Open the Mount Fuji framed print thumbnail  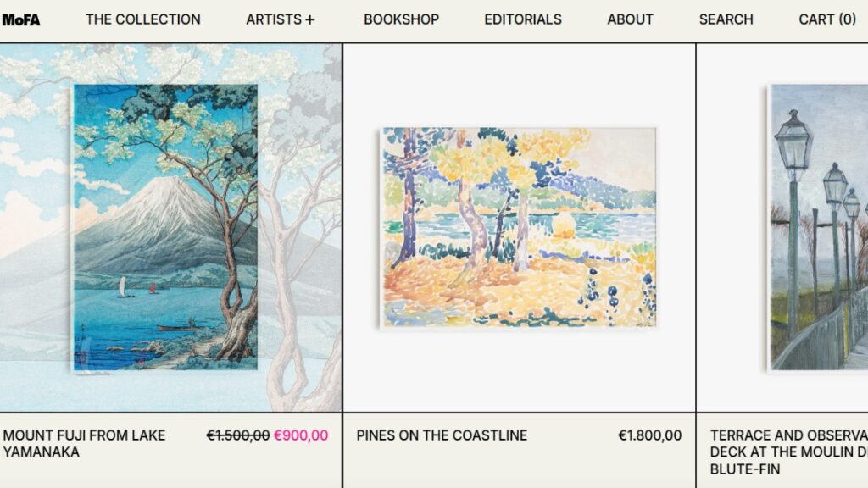point(165,227)
